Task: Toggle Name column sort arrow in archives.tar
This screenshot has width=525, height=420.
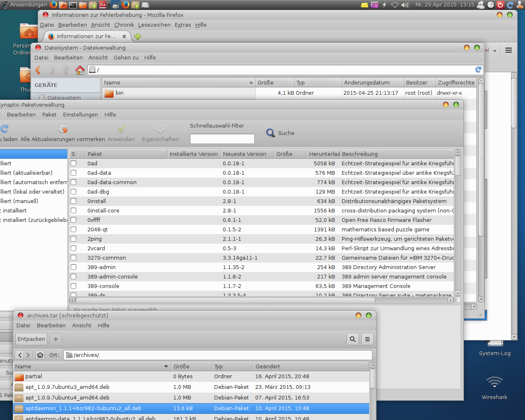Action: click(x=166, y=366)
